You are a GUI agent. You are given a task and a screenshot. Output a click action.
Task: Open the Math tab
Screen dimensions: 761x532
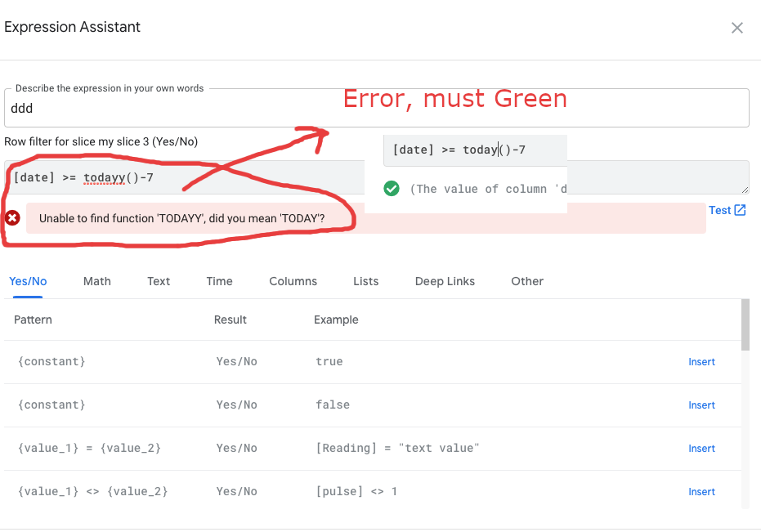(x=96, y=281)
